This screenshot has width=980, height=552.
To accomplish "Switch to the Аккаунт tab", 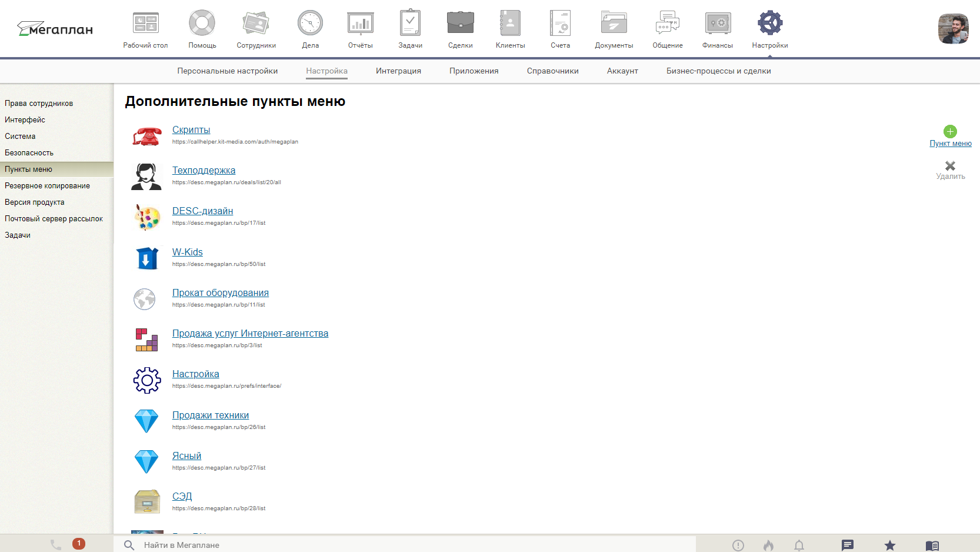I will pyautogui.click(x=622, y=71).
